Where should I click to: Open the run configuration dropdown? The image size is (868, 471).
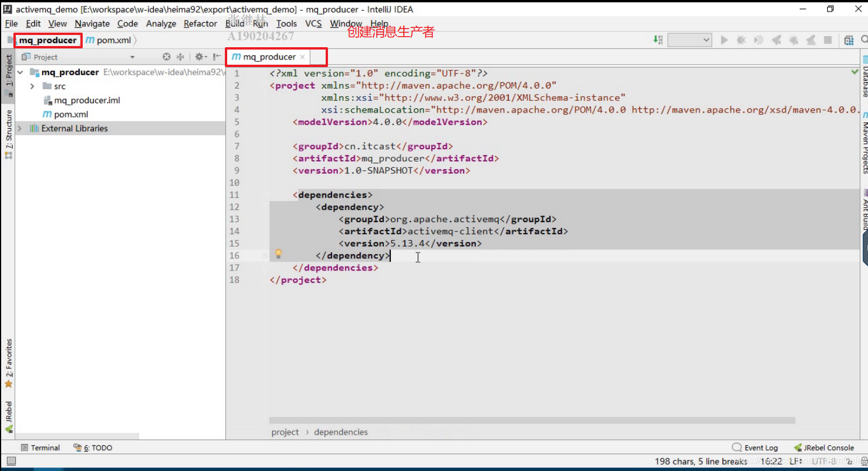[x=690, y=40]
